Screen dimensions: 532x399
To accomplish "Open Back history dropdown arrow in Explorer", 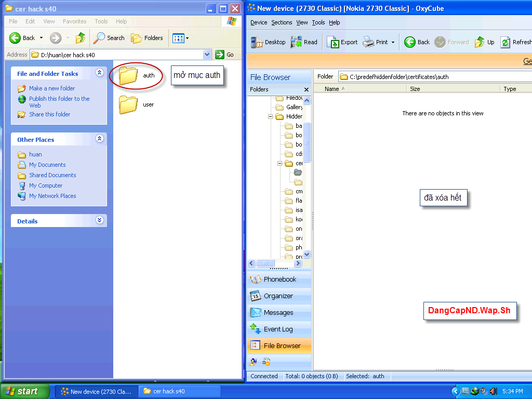I will pos(42,38).
